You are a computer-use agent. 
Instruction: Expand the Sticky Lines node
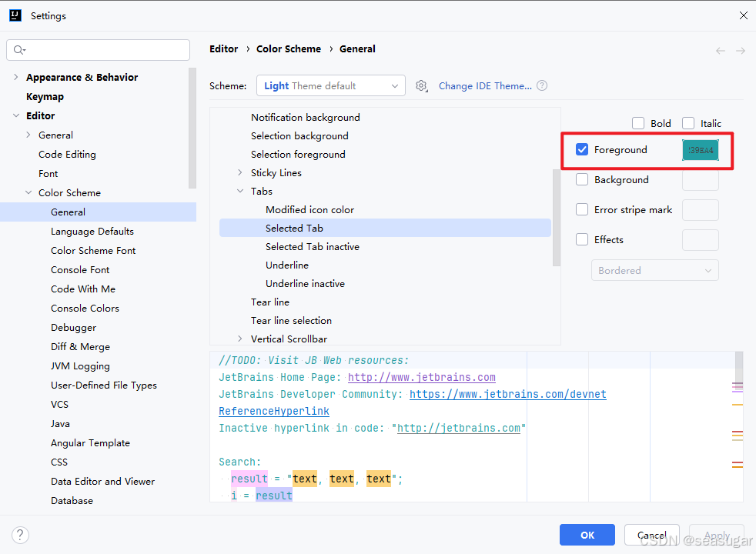[x=240, y=172]
